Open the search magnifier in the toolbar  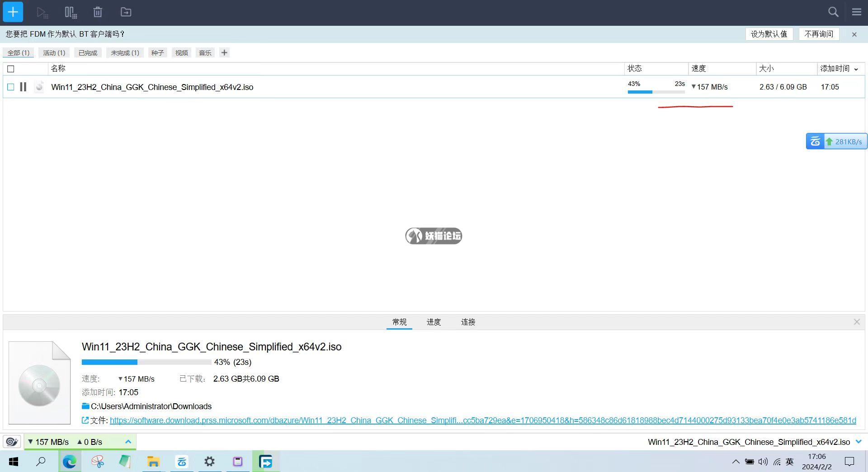(833, 12)
